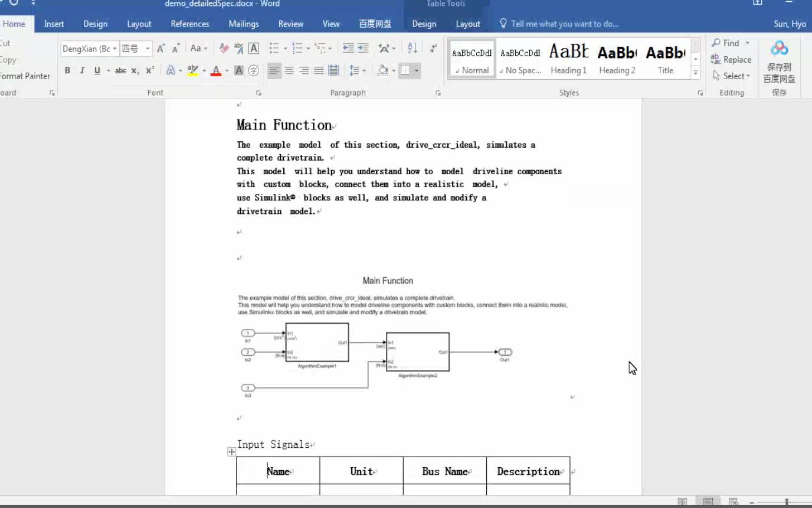
Task: Open Mailings ribbon tab
Action: 244,24
